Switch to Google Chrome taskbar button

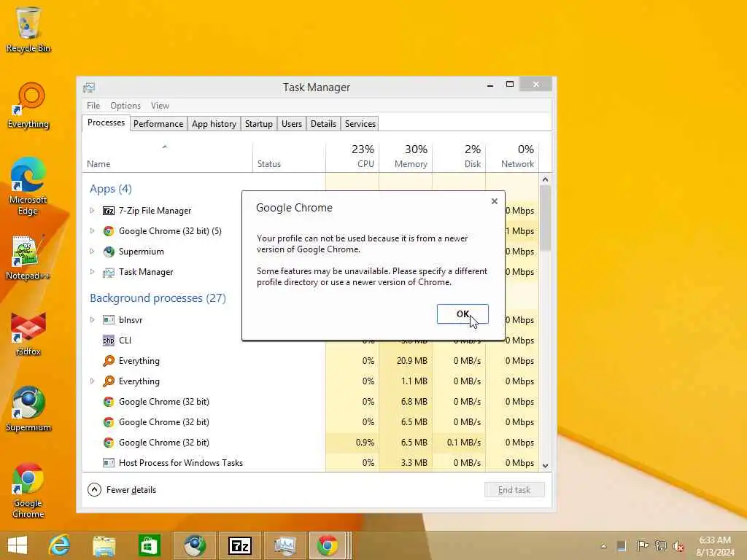(x=329, y=545)
